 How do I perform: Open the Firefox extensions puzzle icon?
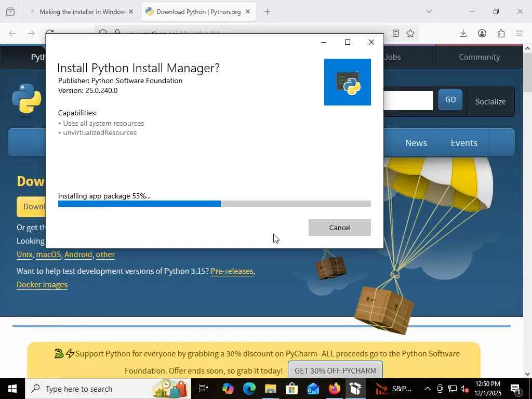click(x=501, y=33)
